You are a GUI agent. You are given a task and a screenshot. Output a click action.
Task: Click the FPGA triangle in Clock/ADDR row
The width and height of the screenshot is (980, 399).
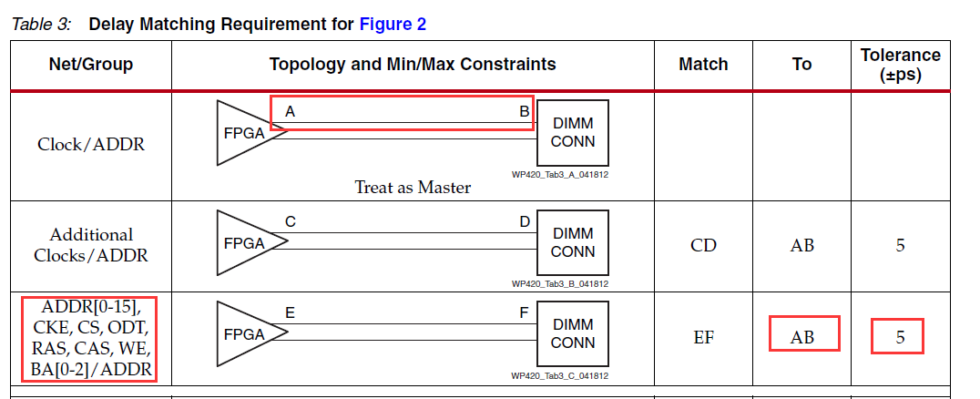coord(246,133)
